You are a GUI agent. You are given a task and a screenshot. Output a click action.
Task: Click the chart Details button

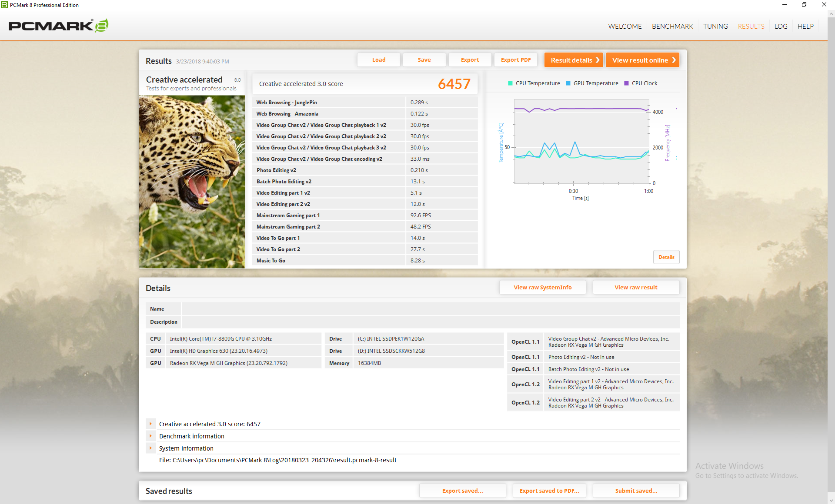[x=666, y=257]
